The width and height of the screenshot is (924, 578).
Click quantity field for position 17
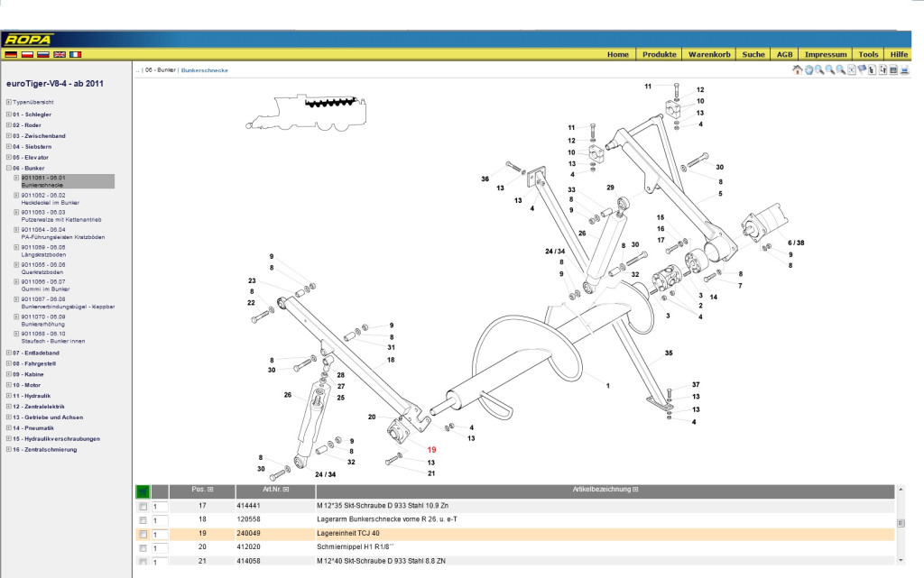click(160, 506)
